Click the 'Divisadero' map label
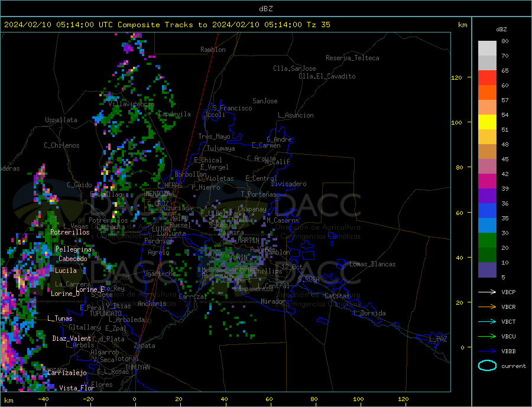Screen dimensions: 532x407 [288, 184]
